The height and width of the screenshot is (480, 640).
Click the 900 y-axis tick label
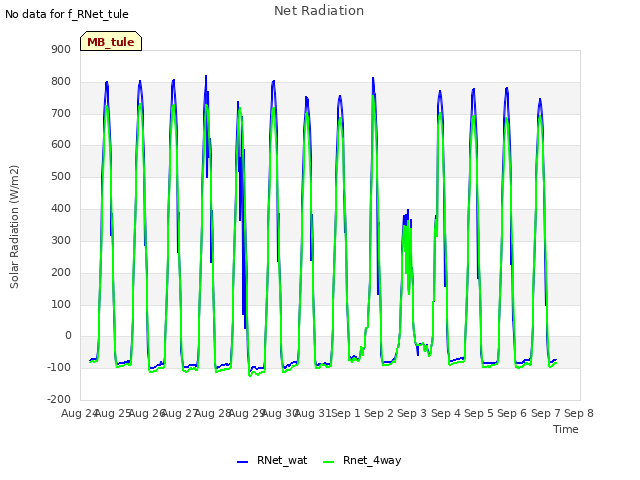point(61,50)
